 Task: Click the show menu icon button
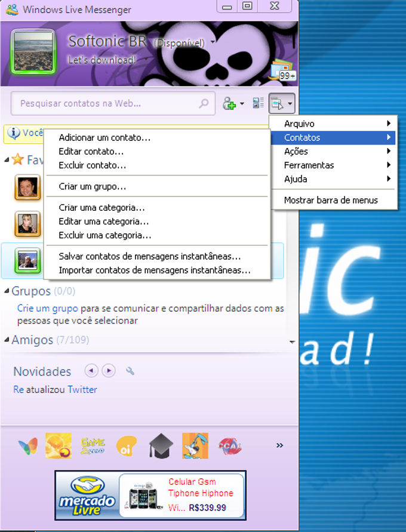click(282, 103)
